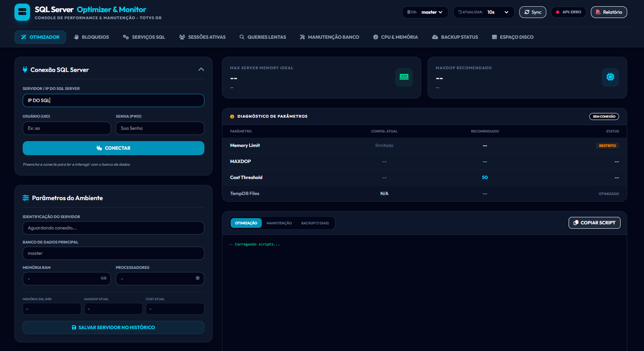
Task: Click the sliders icon beside Parâmetros do Ambiente
Action: tap(26, 198)
